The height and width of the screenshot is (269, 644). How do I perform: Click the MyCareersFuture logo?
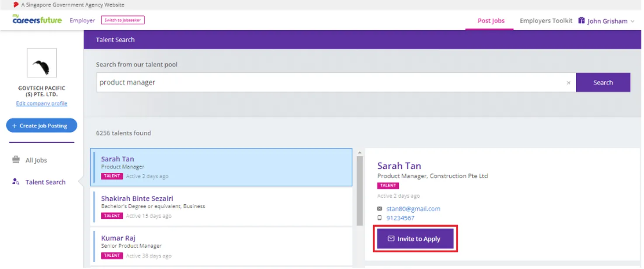37,20
